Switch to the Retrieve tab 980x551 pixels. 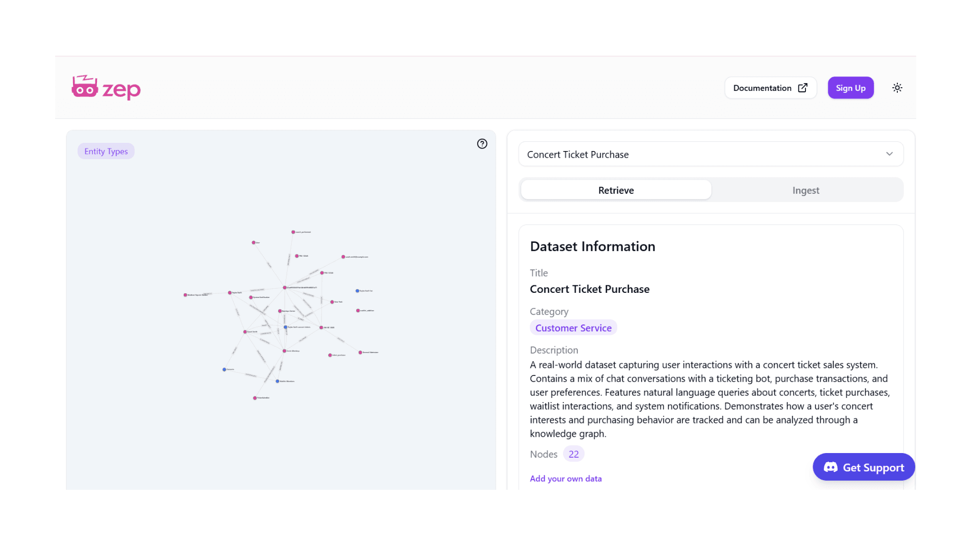click(616, 190)
